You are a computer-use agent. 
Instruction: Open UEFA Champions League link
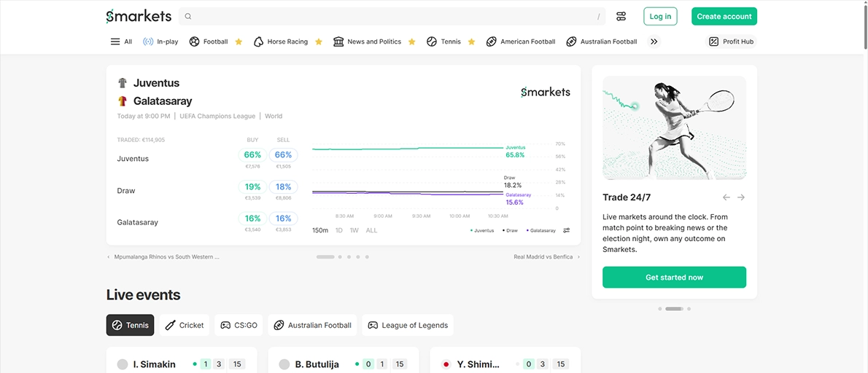(217, 116)
